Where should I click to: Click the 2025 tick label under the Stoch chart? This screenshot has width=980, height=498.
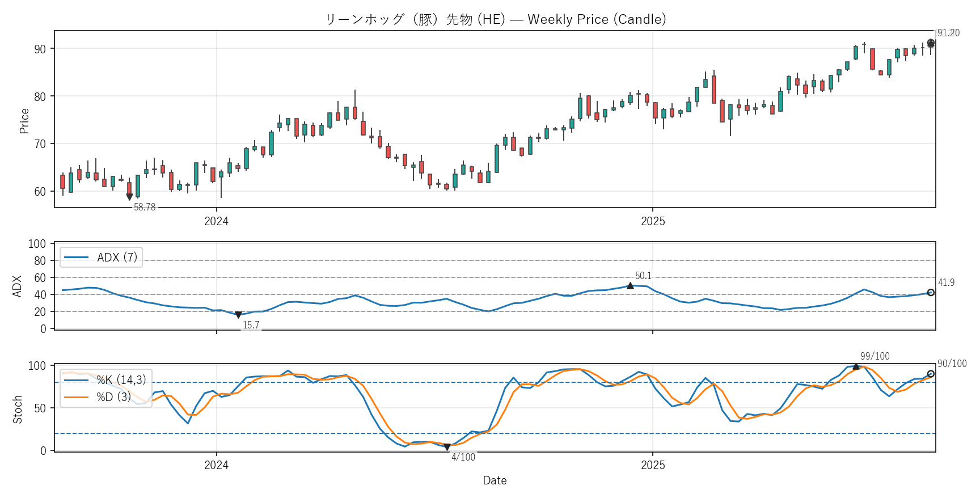653,465
